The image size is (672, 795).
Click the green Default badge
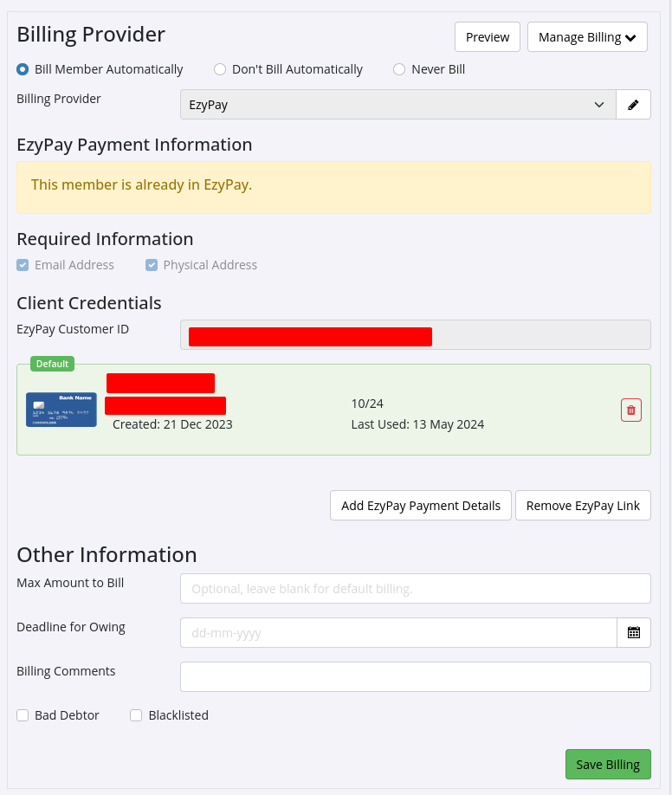52,364
